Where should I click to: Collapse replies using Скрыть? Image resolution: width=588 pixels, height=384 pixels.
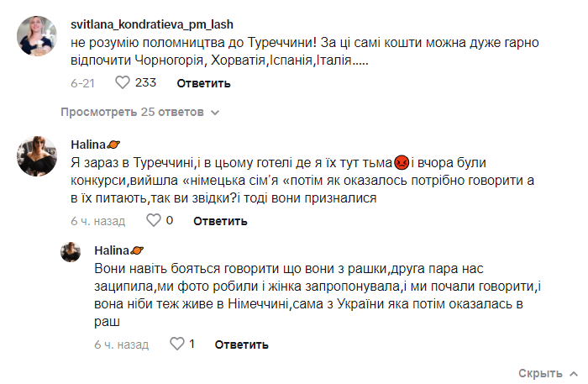[540, 373]
